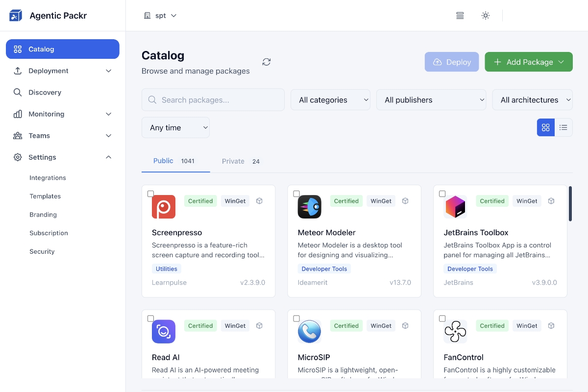The height and width of the screenshot is (392, 588).
Task: Click the Agentic Packr logo icon
Action: pyautogui.click(x=16, y=16)
